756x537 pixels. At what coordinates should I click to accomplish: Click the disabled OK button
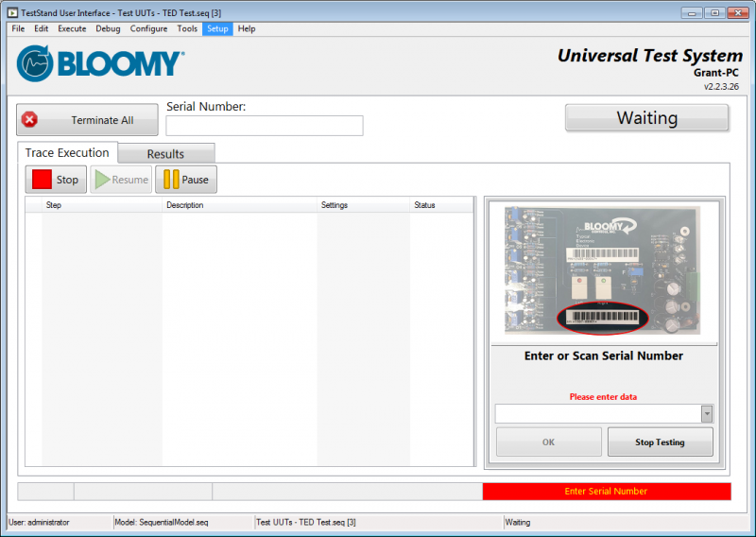click(549, 442)
